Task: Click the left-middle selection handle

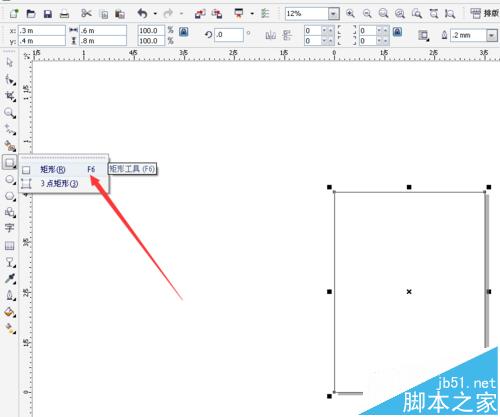Action: coord(329,292)
